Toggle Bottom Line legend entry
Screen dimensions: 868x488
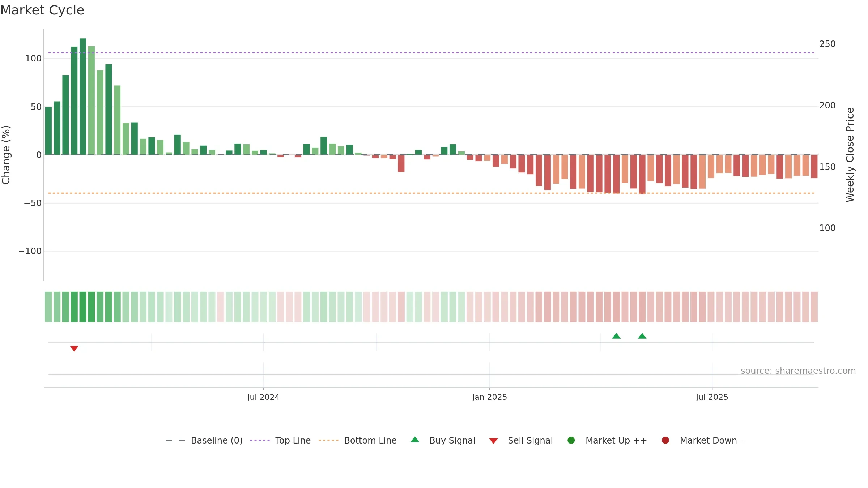(x=358, y=440)
